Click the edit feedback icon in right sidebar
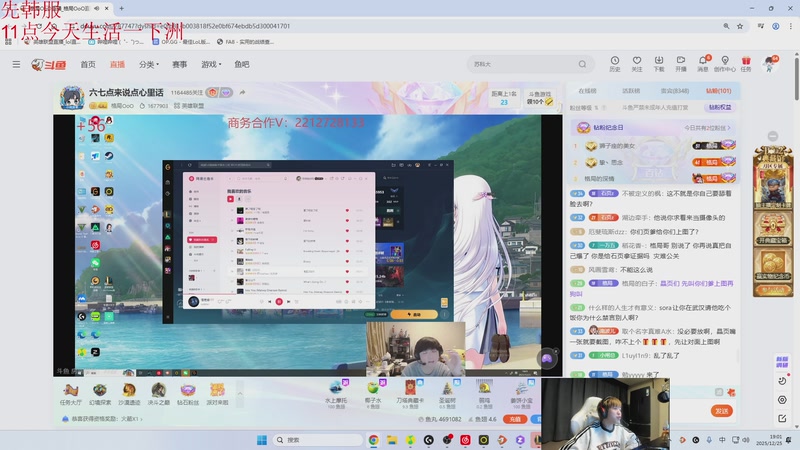This screenshot has width=800, height=450. pyautogui.click(x=782, y=418)
